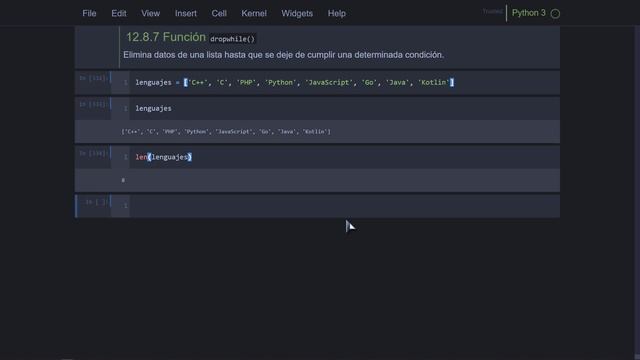Image resolution: width=640 pixels, height=360 pixels.
Task: Open the View menu
Action: click(151, 13)
